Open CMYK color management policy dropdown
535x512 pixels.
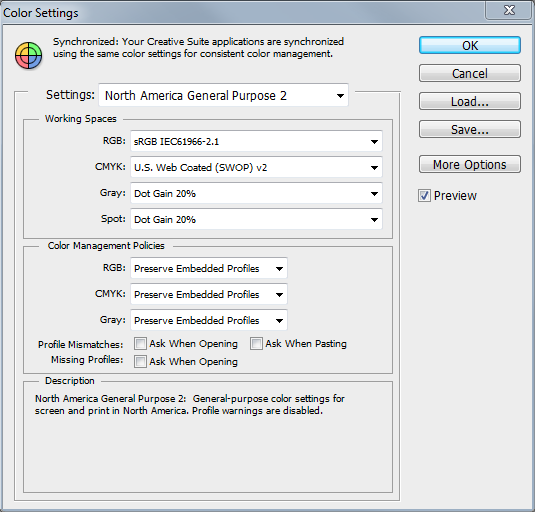tap(209, 294)
